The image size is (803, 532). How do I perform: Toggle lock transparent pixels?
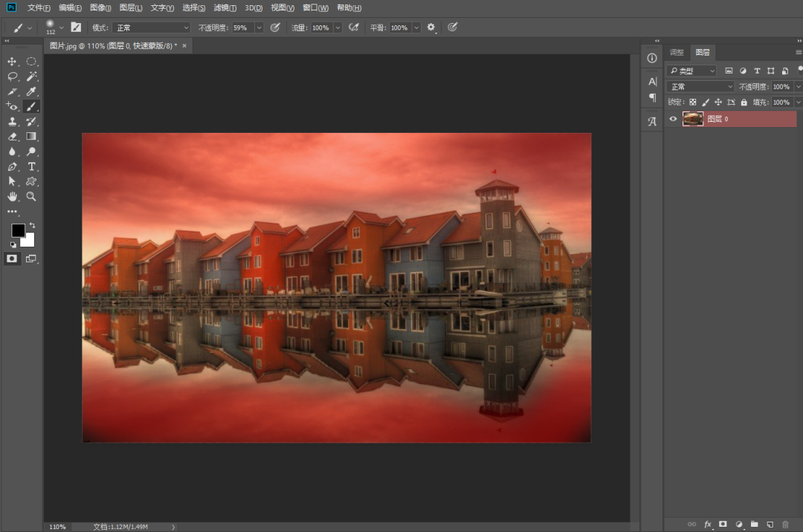coord(692,103)
